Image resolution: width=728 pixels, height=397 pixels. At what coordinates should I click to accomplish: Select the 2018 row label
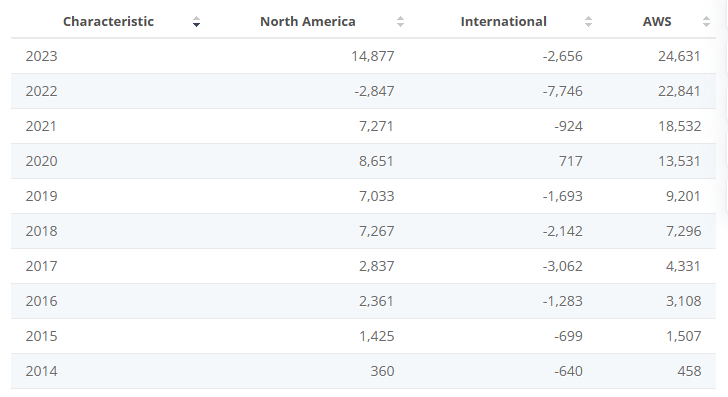click(41, 231)
